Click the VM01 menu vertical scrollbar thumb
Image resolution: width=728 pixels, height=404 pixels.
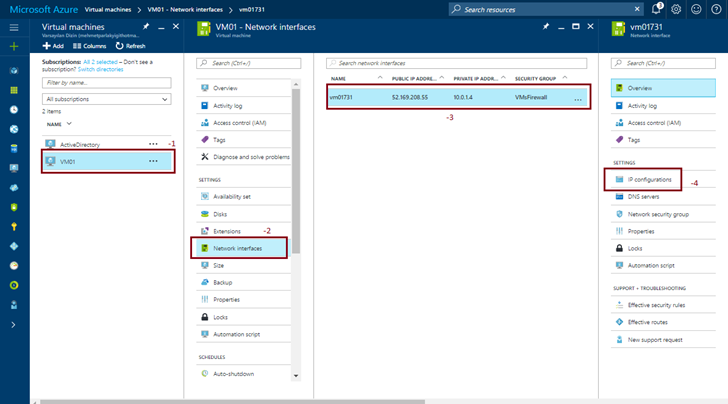coord(296,171)
